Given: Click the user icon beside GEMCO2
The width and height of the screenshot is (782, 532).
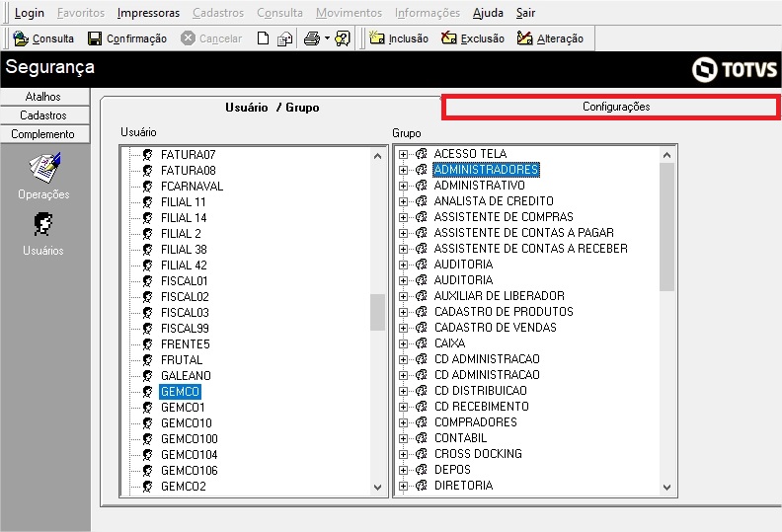Looking at the screenshot, I should (148, 487).
